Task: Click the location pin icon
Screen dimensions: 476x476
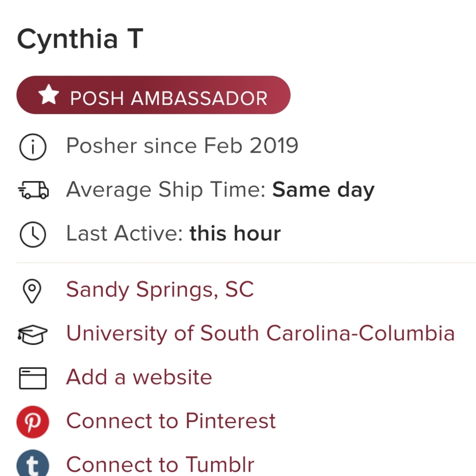Action: tap(32, 291)
